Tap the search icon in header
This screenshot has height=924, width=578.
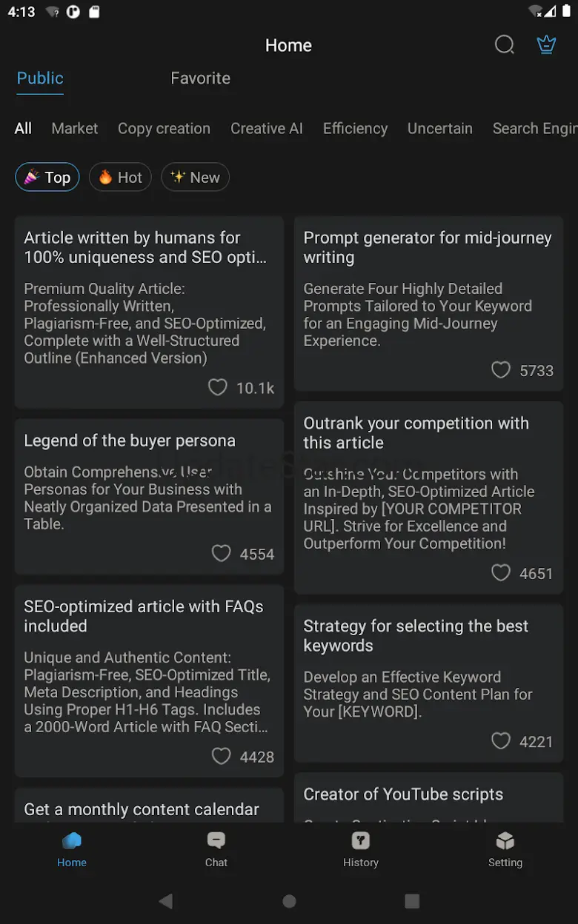tap(504, 45)
